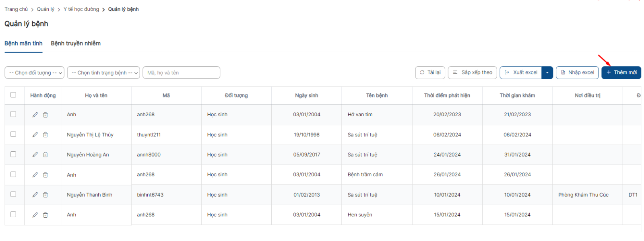Click the Tên bệnh column header

[377, 96]
